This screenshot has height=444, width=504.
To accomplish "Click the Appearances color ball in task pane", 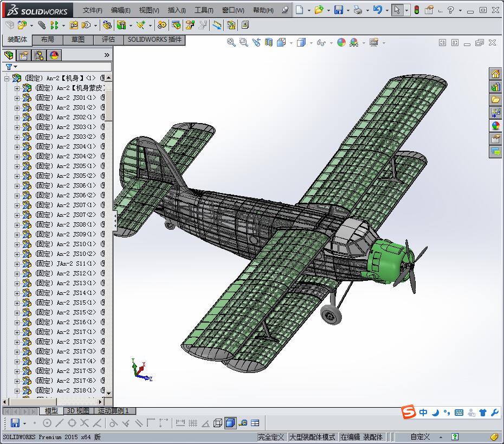I will point(495,126).
